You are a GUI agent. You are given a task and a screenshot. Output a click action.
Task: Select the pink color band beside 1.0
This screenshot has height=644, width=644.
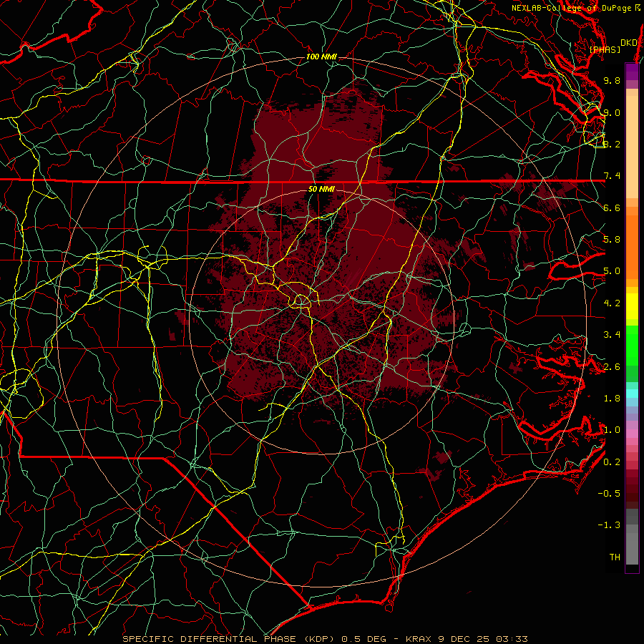[x=632, y=434]
